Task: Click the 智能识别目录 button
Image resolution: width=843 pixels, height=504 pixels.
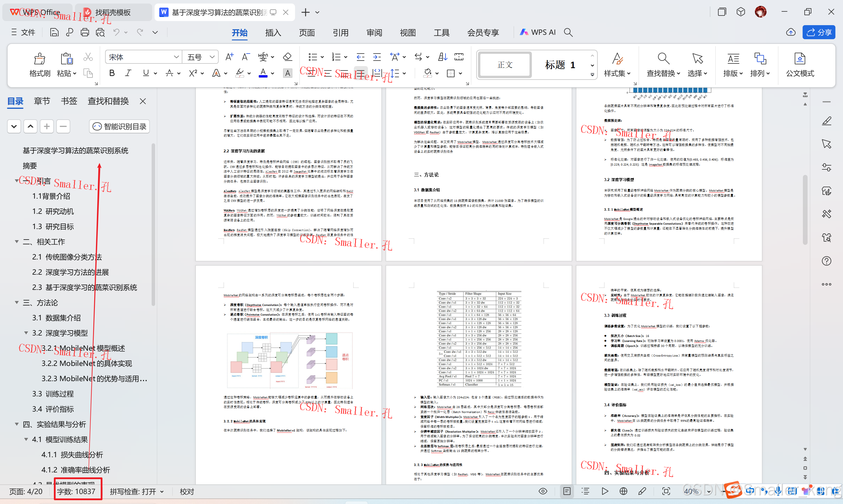Action: coord(119,126)
